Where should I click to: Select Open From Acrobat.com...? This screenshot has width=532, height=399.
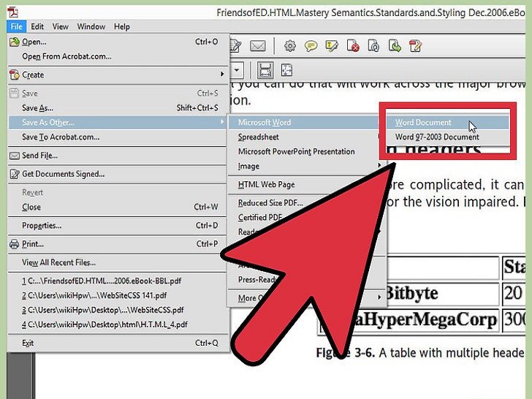118,56
